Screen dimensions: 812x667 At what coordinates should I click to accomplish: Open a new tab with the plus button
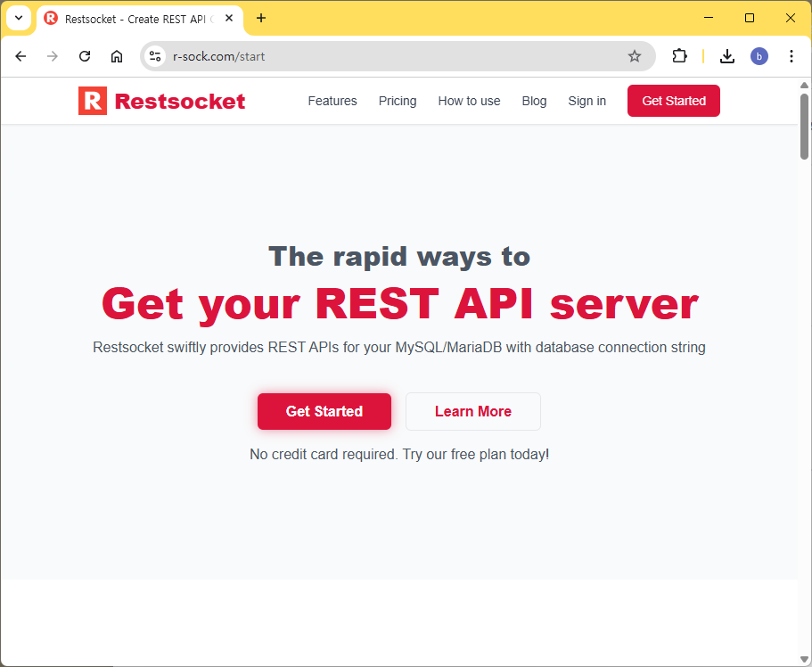[261, 18]
